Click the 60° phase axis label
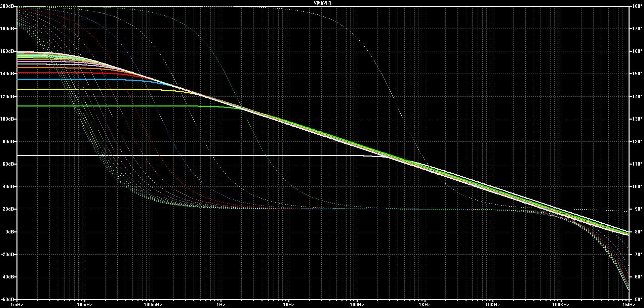The height and width of the screenshot is (308, 644). coord(638,277)
